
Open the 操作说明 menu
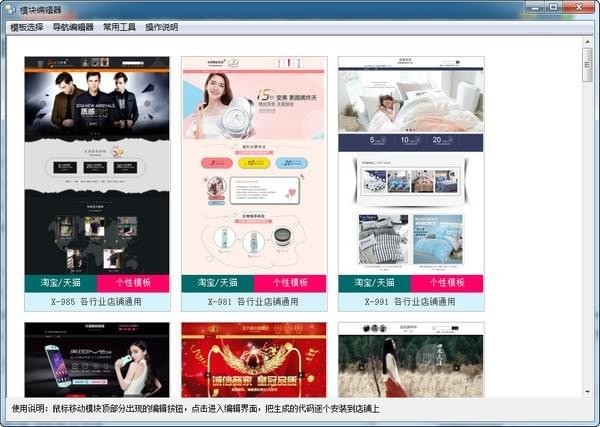tap(162, 27)
